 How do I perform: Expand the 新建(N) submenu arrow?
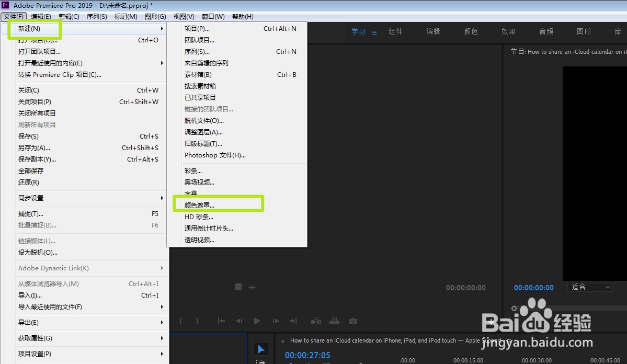point(162,28)
